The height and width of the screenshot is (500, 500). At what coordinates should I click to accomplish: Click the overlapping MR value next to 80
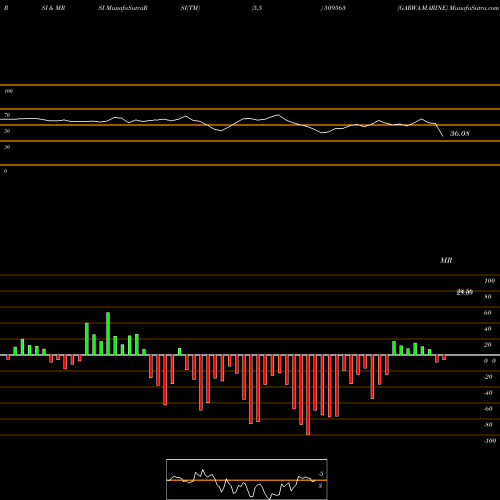click(465, 292)
